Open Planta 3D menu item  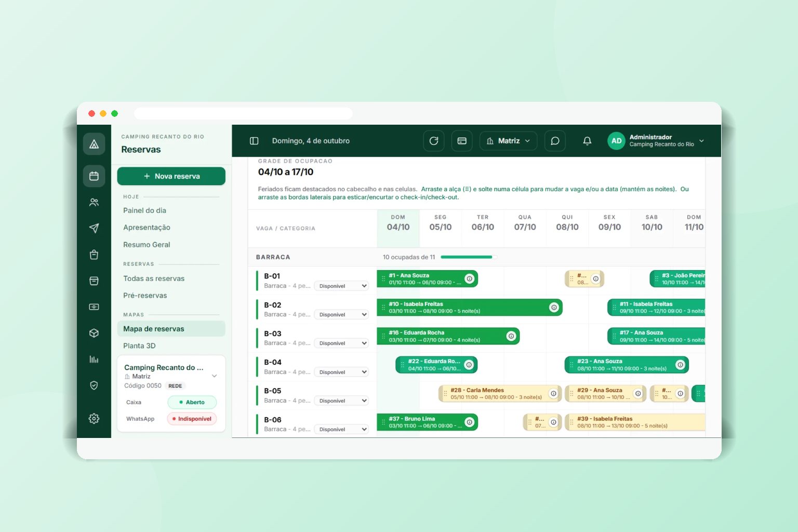139,345
